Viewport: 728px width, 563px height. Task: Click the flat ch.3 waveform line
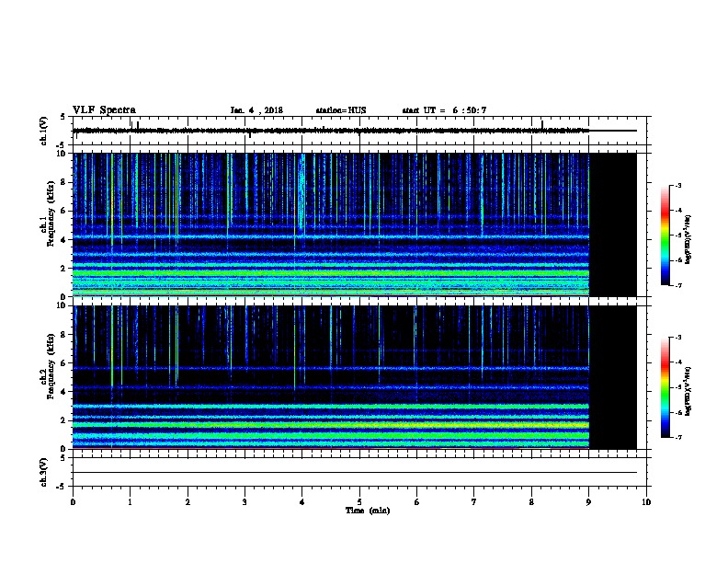[355, 473]
